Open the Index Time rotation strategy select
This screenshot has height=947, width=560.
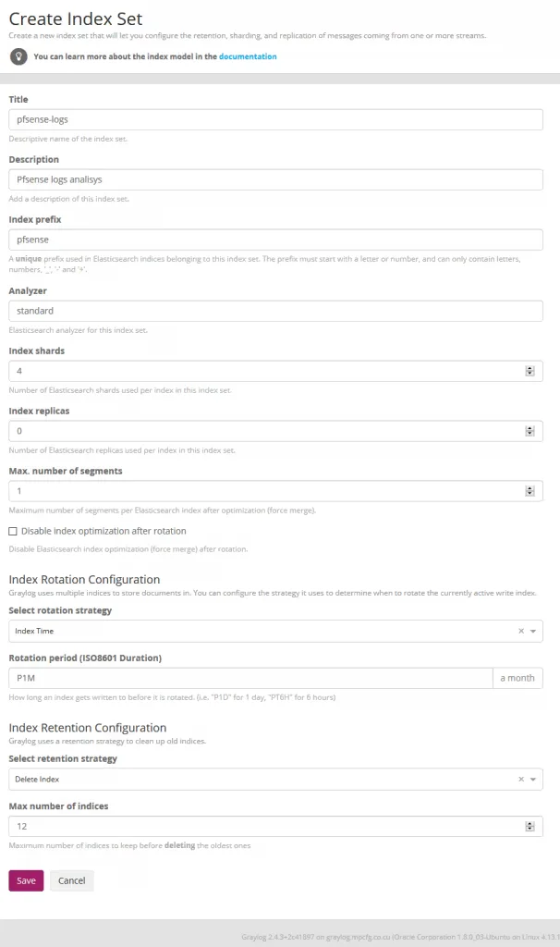259,631
